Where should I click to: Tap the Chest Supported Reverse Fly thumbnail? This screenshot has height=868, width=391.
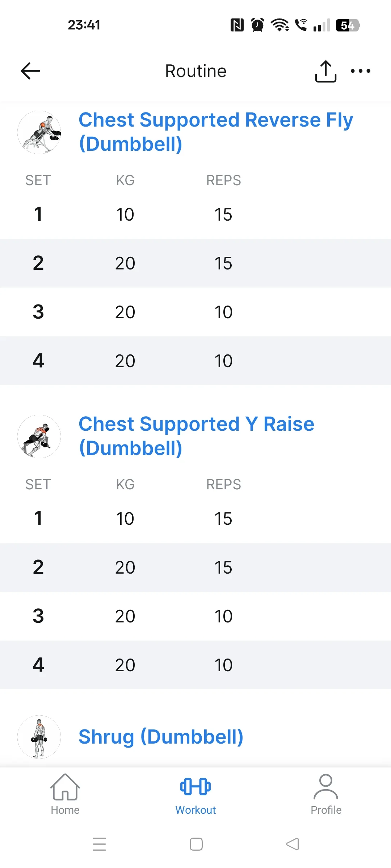click(x=39, y=132)
